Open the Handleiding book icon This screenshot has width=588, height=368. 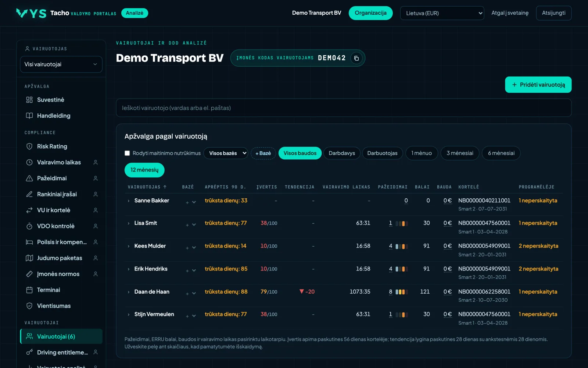coord(29,116)
